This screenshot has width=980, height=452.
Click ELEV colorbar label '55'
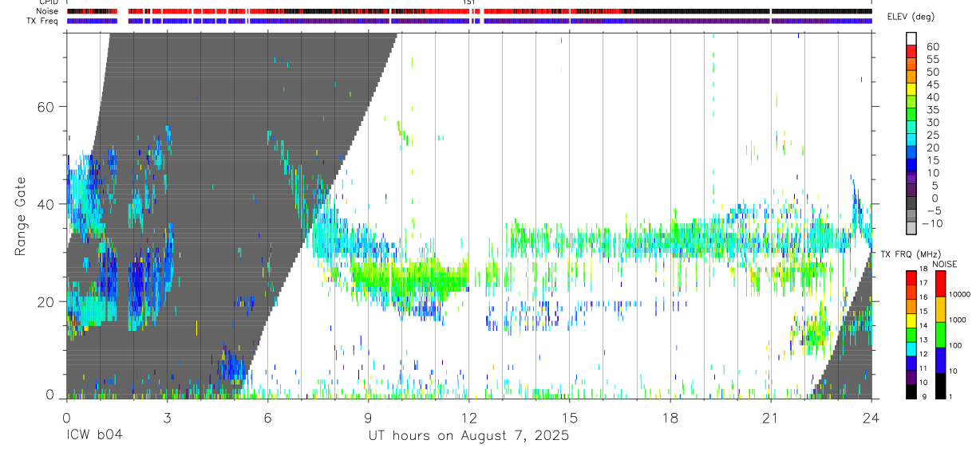[931, 59]
